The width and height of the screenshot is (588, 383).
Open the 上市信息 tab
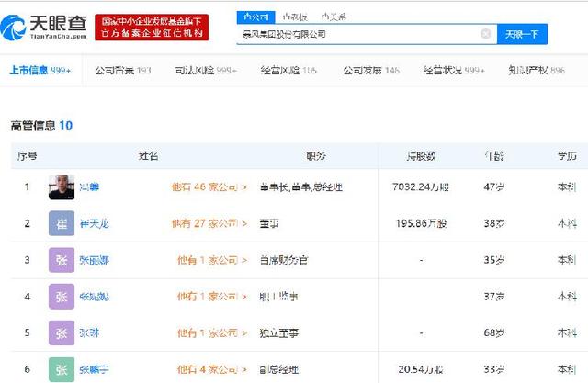(x=40, y=70)
